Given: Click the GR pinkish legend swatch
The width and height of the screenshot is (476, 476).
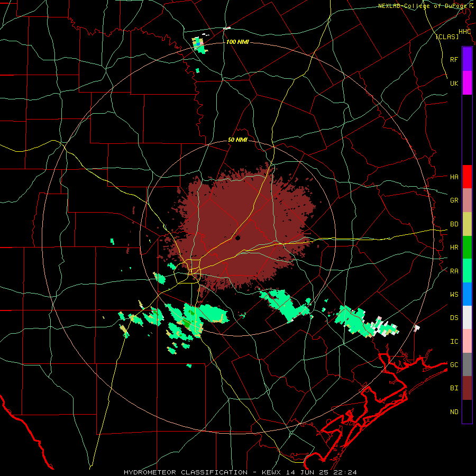Looking at the screenshot, I should 467,200.
